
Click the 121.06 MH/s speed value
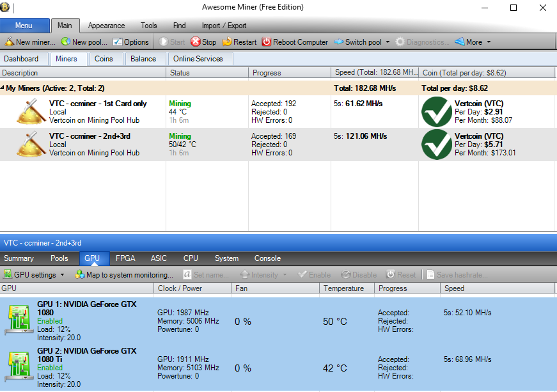coord(366,136)
